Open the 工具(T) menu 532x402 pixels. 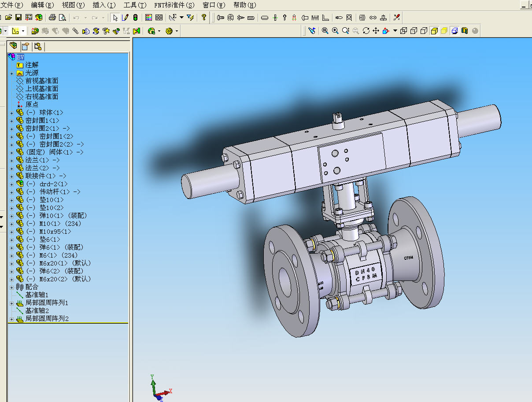coord(135,5)
